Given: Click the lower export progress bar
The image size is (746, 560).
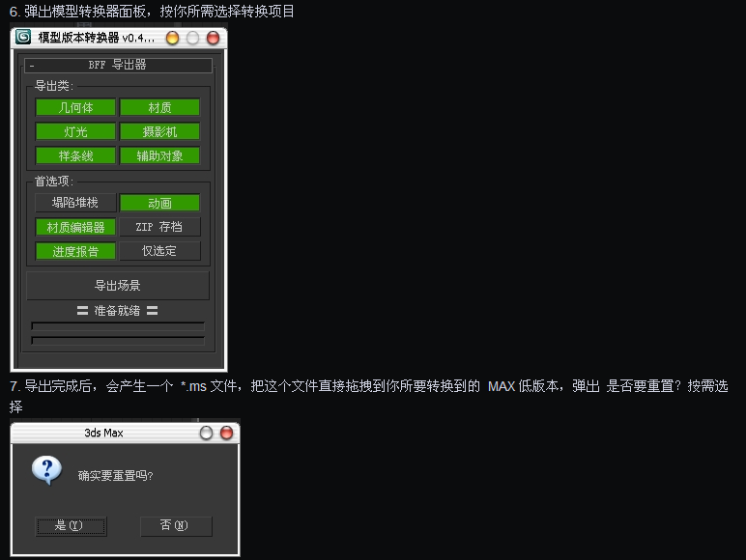Looking at the screenshot, I should pos(118,341).
